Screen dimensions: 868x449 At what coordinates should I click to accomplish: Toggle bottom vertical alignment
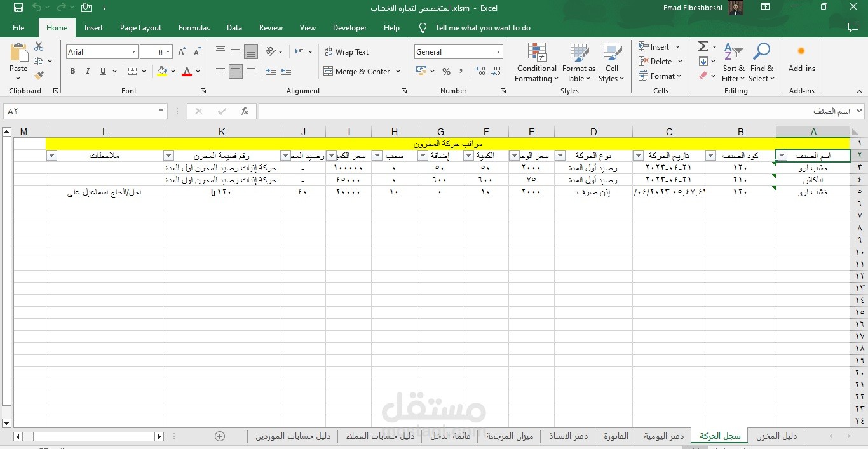point(251,51)
